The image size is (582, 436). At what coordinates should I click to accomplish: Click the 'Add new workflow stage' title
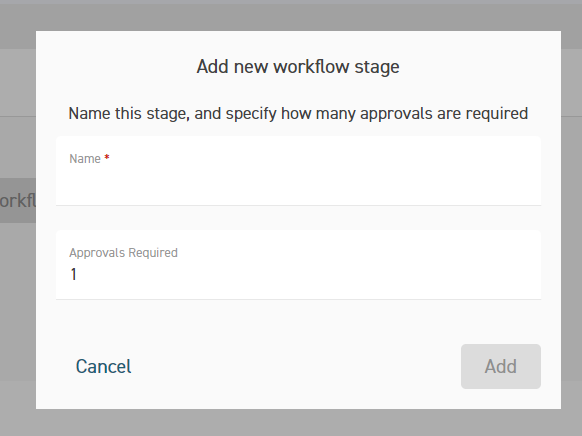point(298,67)
